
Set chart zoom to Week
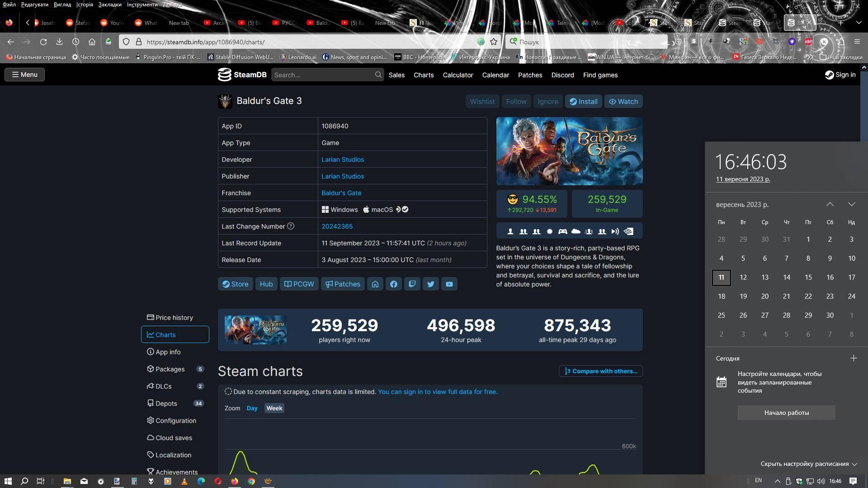274,408
